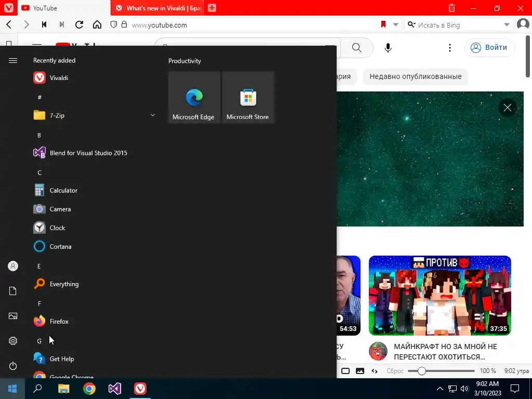Expand the 7-Zip folder

tap(95, 115)
